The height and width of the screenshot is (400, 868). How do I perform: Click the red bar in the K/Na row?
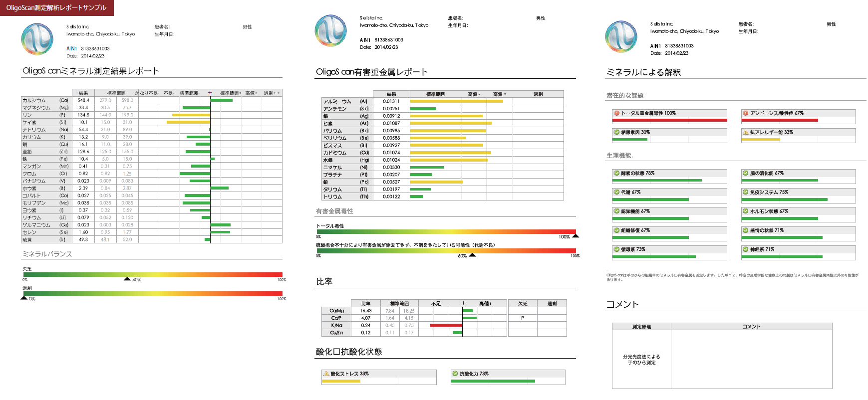[x=446, y=325]
